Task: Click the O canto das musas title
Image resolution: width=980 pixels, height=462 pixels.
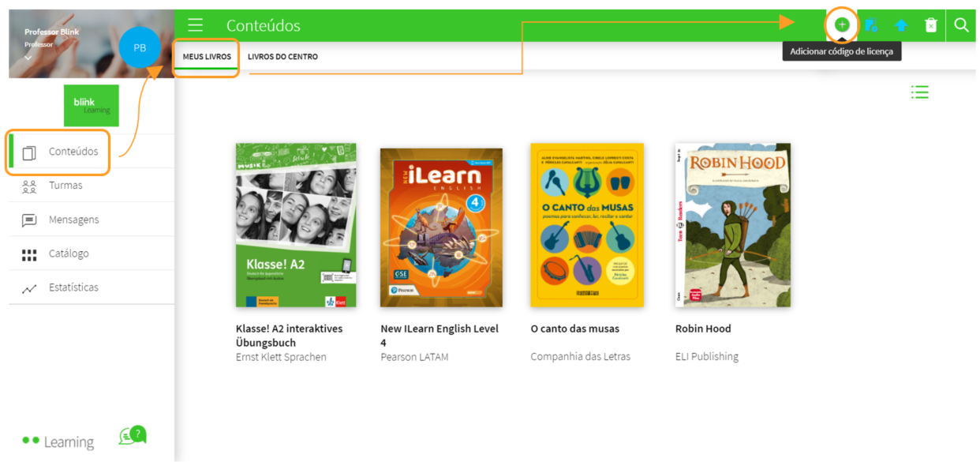Action: 574,329
